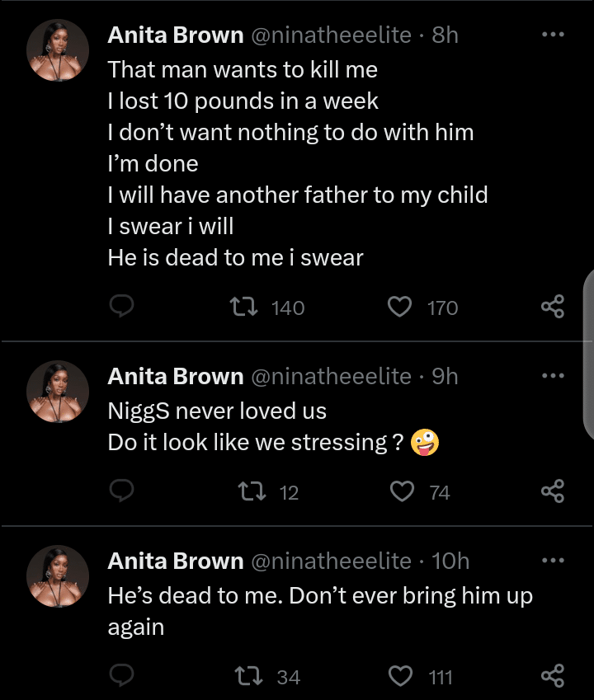This screenshot has height=700, width=594.
Task: Tap the profile avatar on the 8h tweet
Action: pos(58,49)
